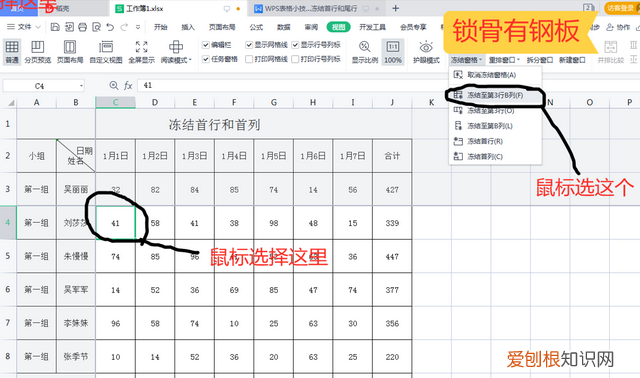Viewport: 640px width, 378px height.
Task: Choose 冻结至第B列(L) menu item
Action: click(495, 126)
